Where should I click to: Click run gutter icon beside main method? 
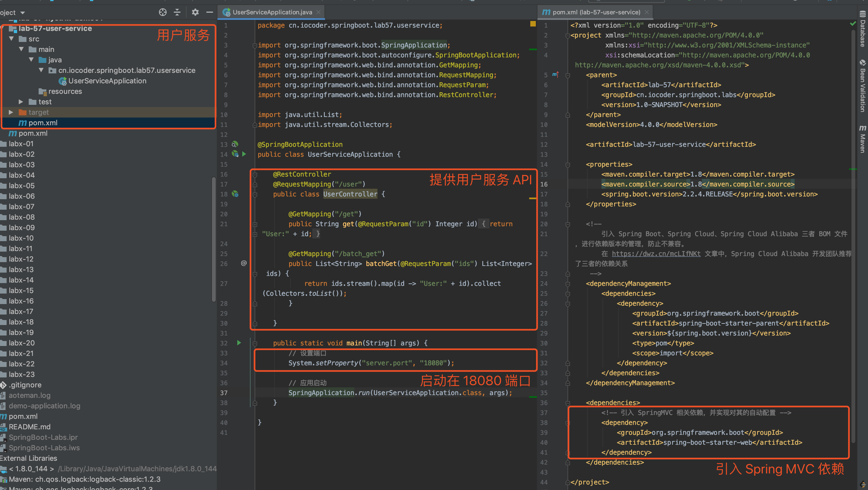coord(239,343)
